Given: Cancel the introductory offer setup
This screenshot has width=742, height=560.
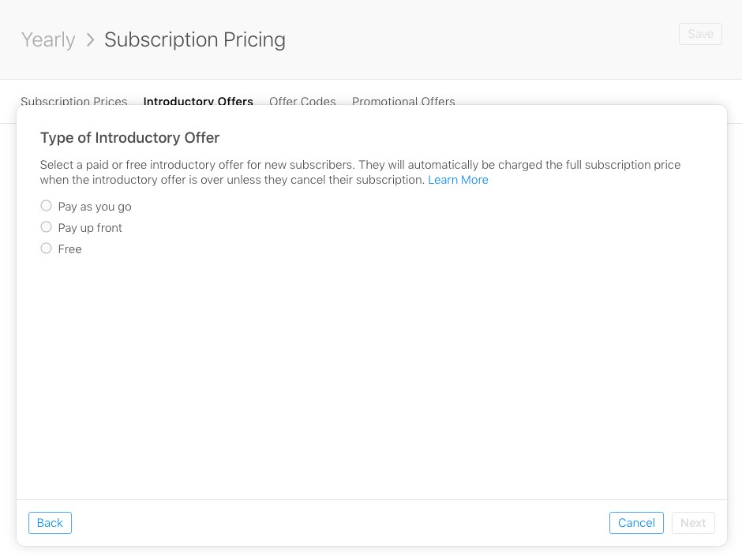Looking at the screenshot, I should pyautogui.click(x=636, y=523).
